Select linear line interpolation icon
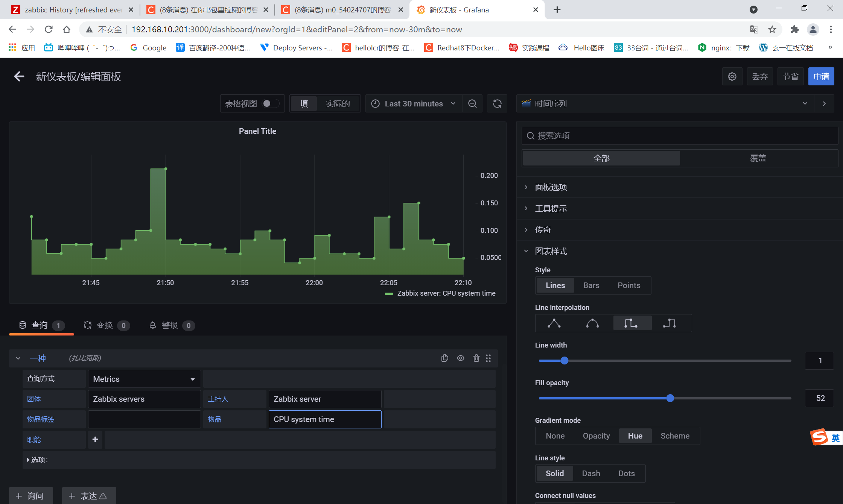The height and width of the screenshot is (504, 843). coord(554,323)
